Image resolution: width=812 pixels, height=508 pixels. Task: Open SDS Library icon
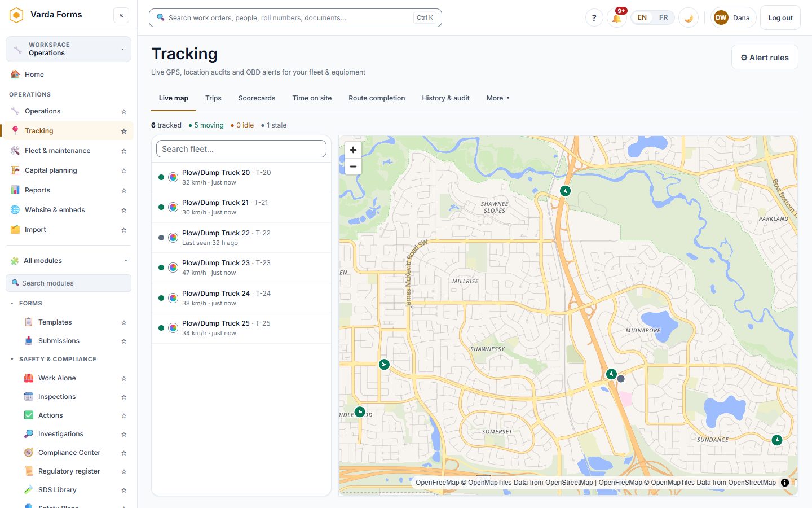29,490
